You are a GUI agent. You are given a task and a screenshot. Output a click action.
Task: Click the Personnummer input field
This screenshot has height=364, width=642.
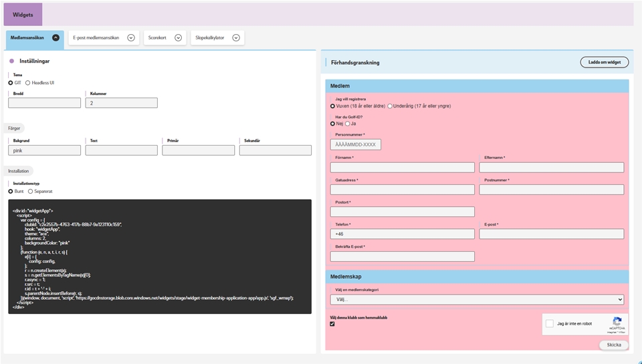tap(355, 144)
